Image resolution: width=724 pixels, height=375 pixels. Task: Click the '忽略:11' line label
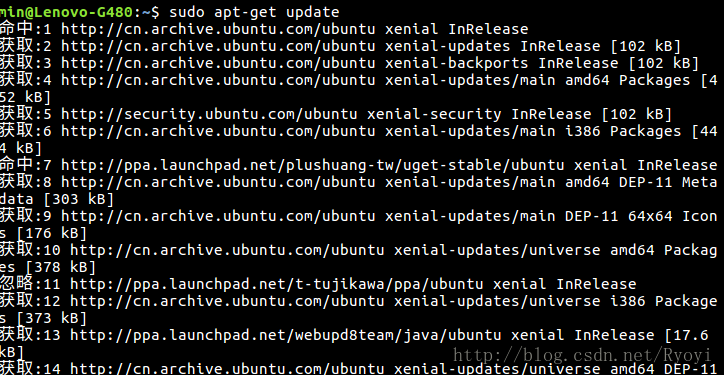[x=30, y=283]
